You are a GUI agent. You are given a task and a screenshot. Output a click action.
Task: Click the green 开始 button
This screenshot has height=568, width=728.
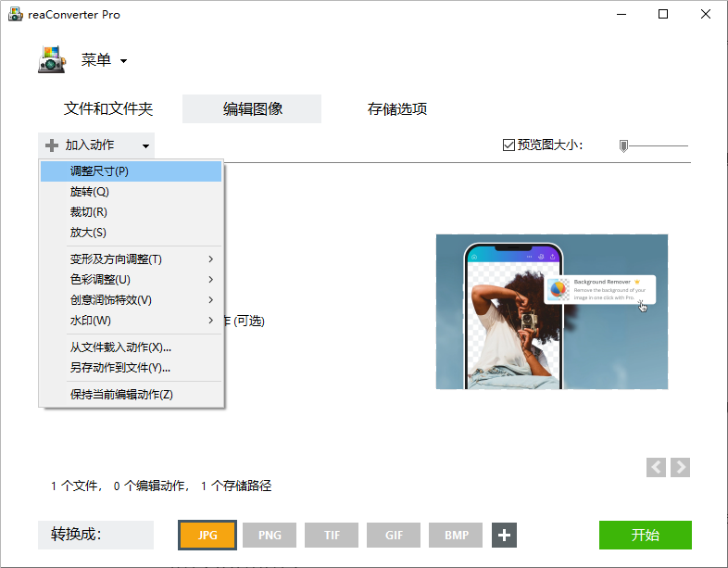coord(646,535)
